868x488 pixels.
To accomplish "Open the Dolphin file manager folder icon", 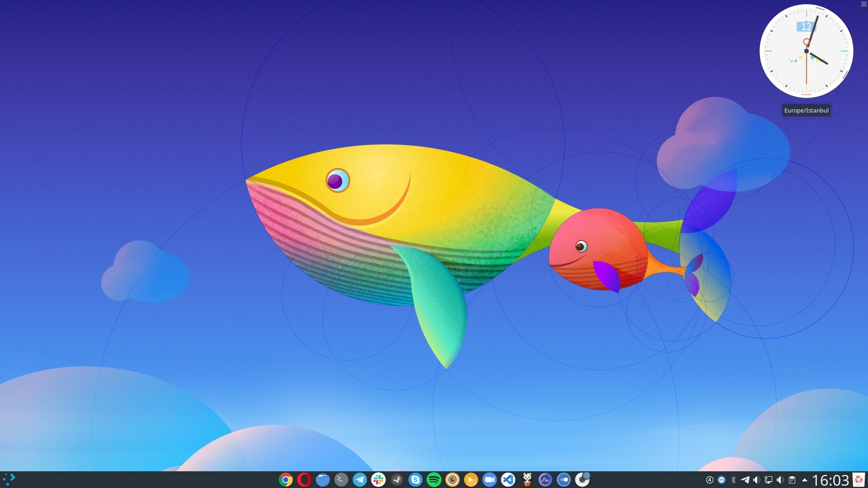I will pyautogui.click(x=323, y=479).
